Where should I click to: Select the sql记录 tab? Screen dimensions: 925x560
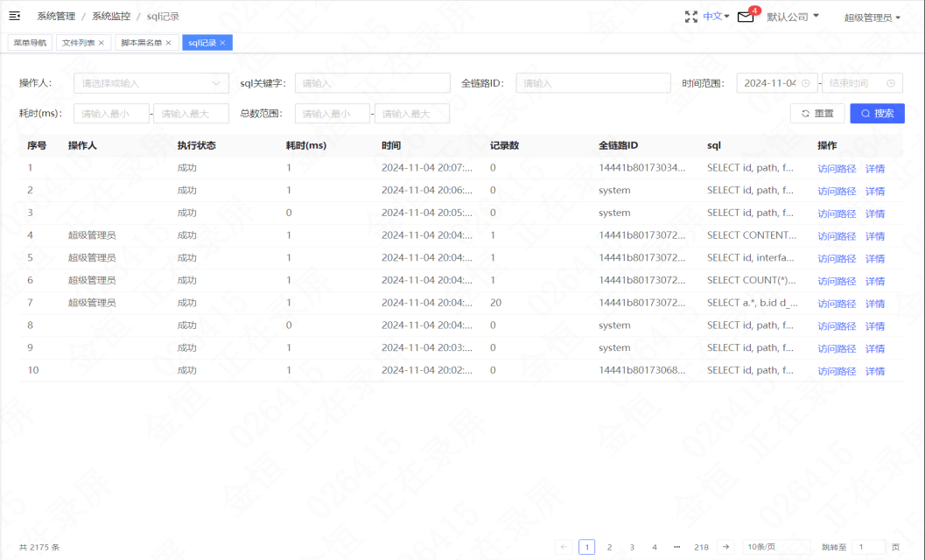[x=202, y=43]
